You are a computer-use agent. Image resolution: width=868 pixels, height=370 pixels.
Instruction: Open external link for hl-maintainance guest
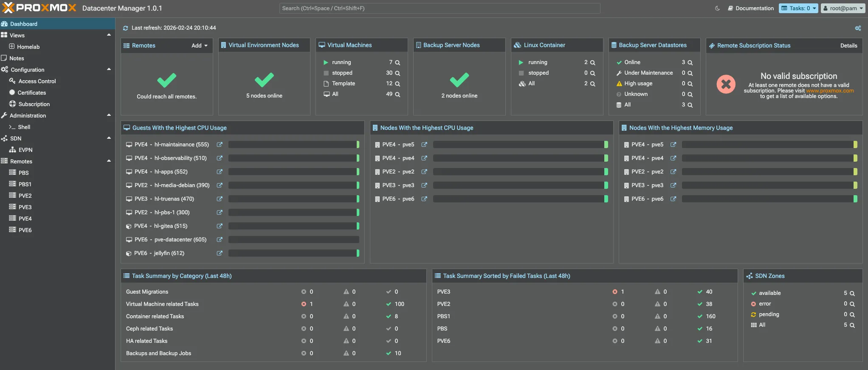tap(220, 145)
